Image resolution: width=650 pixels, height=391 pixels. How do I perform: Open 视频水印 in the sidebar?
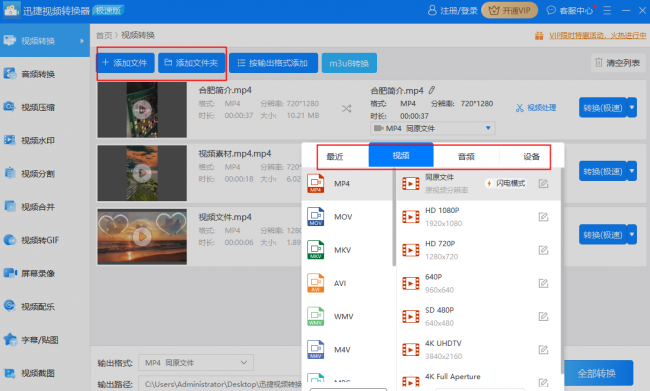45,140
